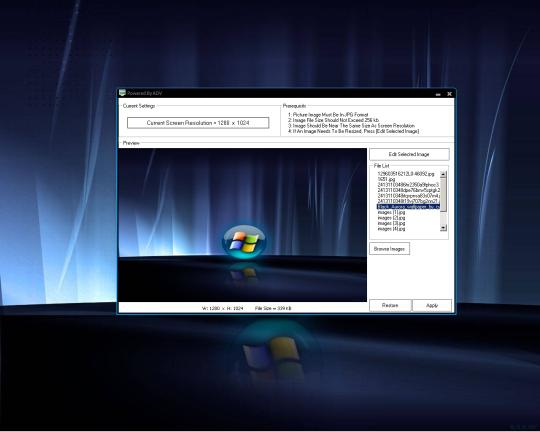Viewport: 540px width, 432px height.
Task: Select images (1).jpg in file list
Action: coord(391,212)
